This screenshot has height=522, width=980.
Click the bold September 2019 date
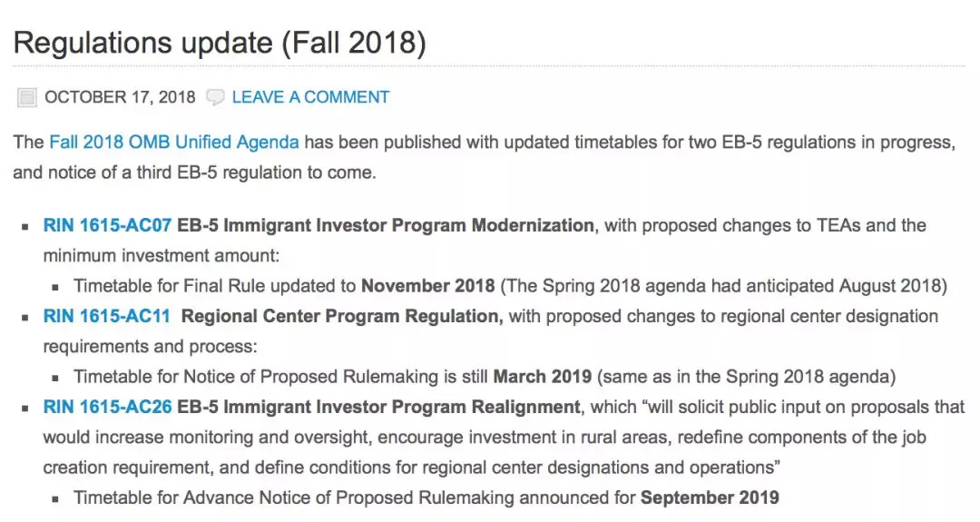coord(710,497)
